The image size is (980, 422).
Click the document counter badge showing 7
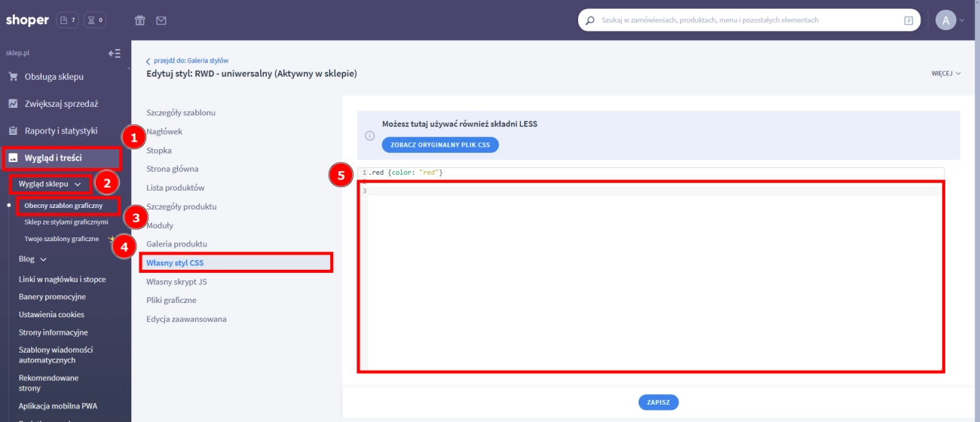[x=68, y=20]
